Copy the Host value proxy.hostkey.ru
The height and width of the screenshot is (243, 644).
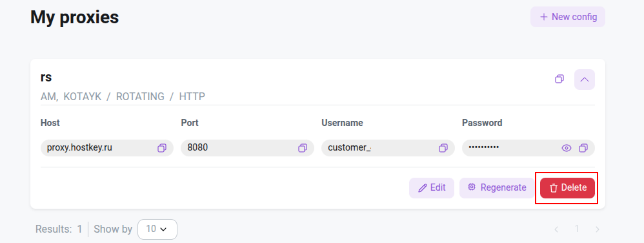(x=162, y=148)
